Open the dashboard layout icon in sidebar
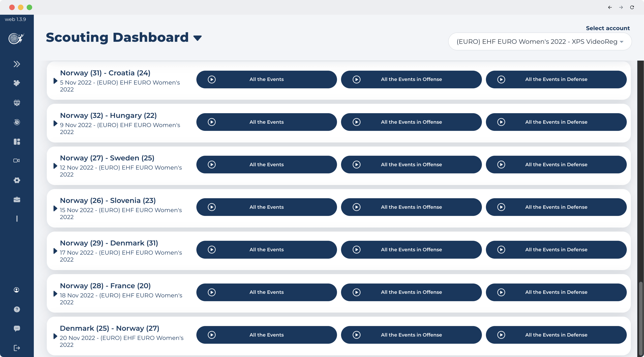 (x=17, y=142)
